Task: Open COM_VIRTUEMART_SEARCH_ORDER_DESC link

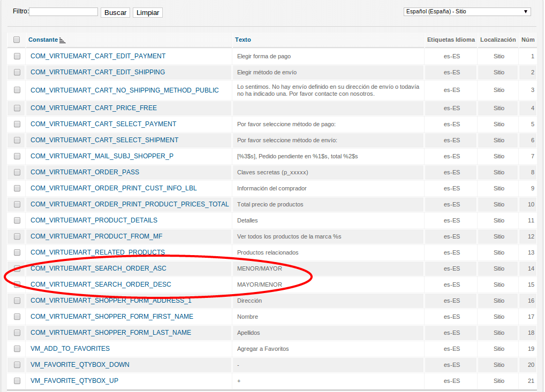Action: pos(101,285)
